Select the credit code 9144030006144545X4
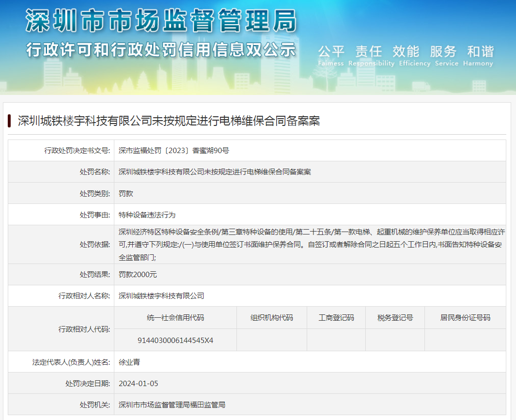This screenshot has height=420, width=516. pos(175,340)
